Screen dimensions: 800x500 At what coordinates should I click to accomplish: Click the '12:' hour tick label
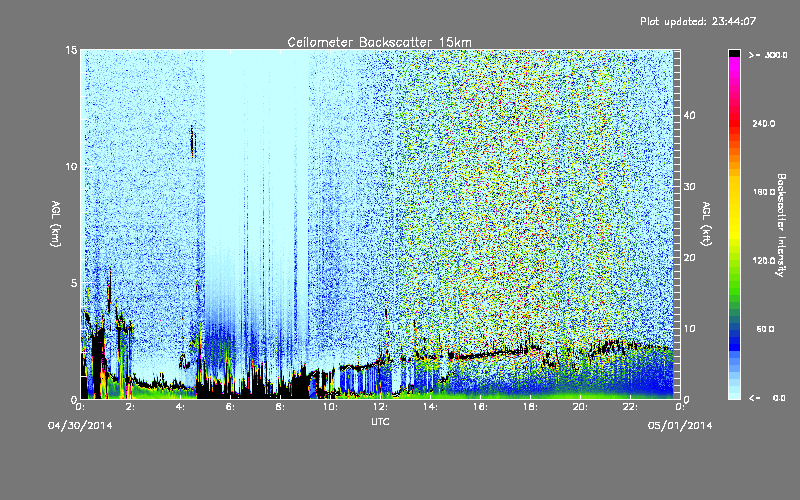381,407
